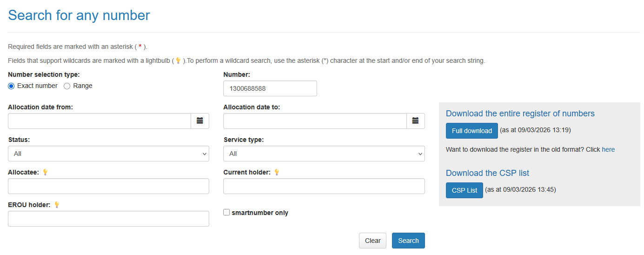The width and height of the screenshot is (644, 255).
Task: Click into the Current holder text field
Action: pos(324,186)
